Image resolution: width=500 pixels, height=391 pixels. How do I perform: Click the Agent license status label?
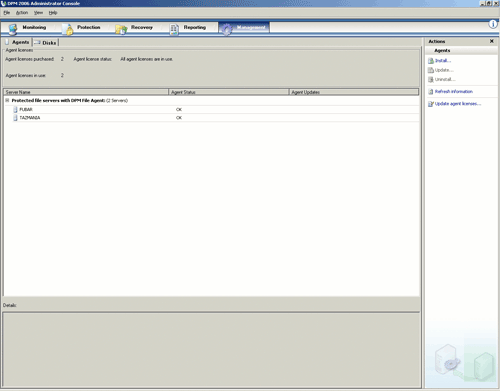[x=93, y=59]
